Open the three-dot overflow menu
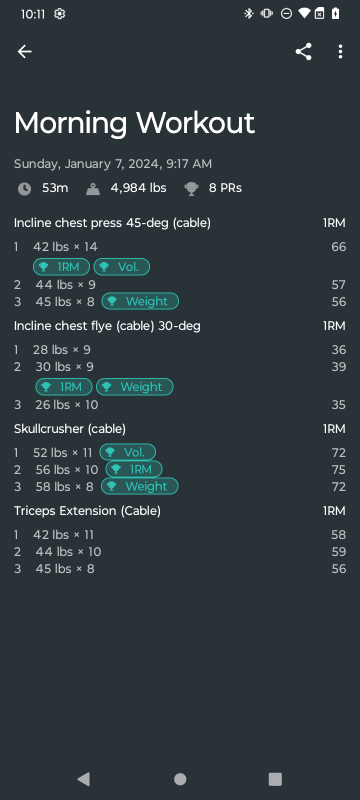This screenshot has height=800, width=360. 340,52
